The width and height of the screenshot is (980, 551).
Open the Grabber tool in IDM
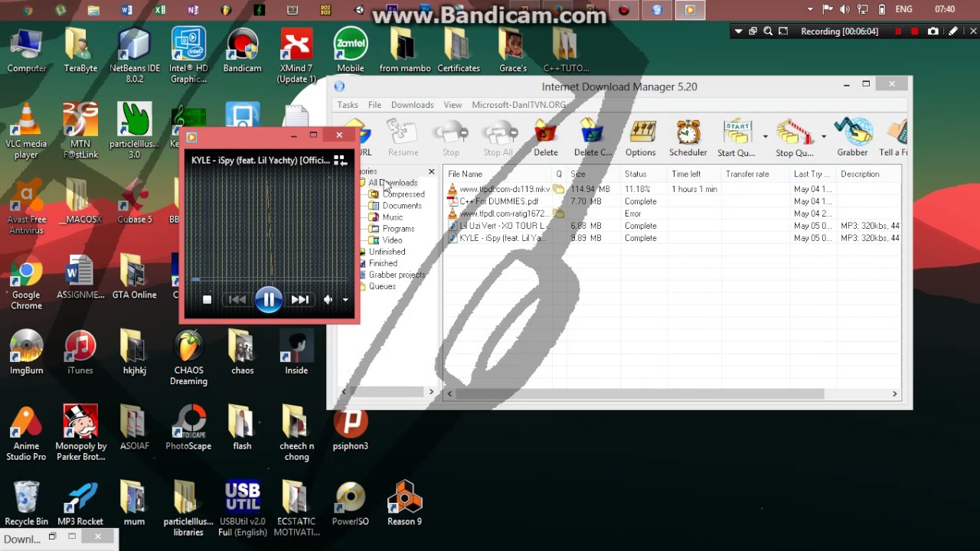coord(853,138)
